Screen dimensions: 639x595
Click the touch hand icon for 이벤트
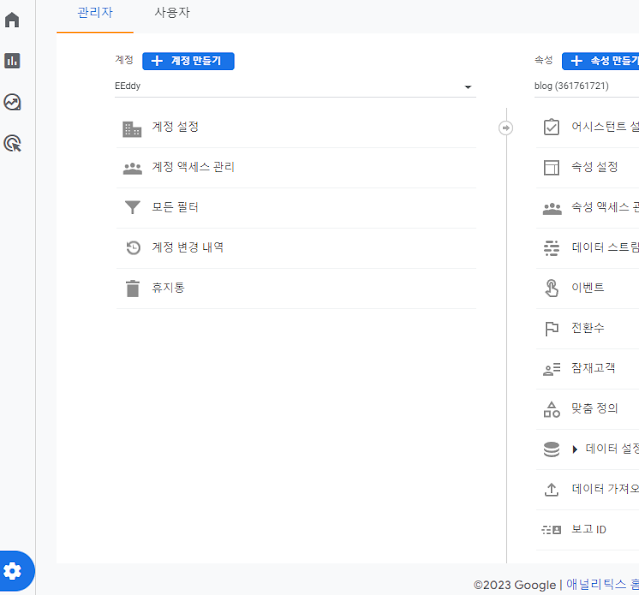tap(551, 288)
